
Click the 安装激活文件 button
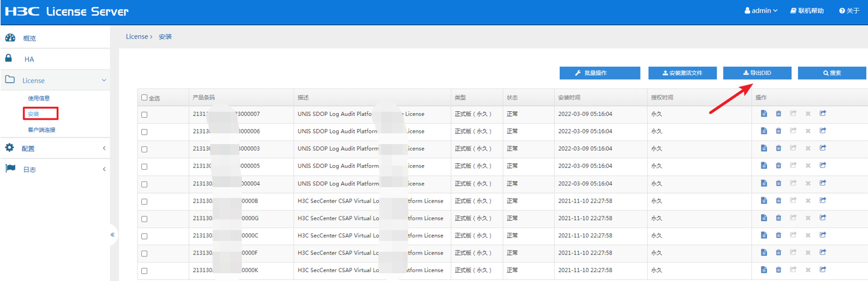(x=682, y=73)
